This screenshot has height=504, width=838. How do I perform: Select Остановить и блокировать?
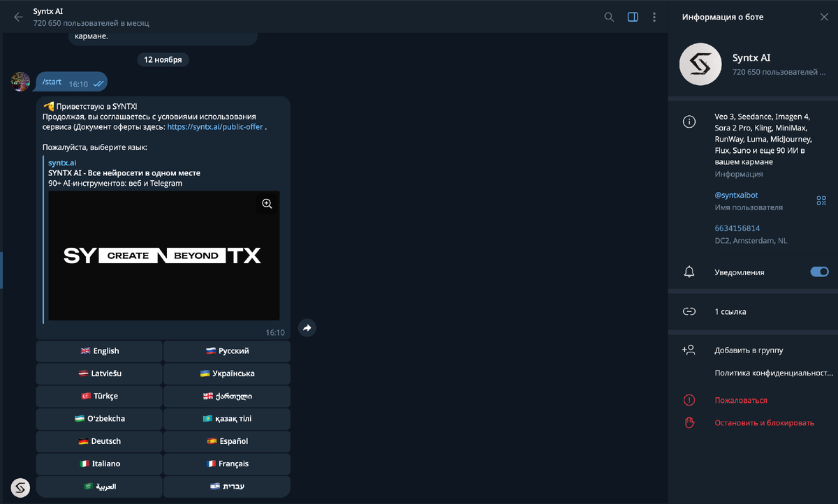pos(765,422)
